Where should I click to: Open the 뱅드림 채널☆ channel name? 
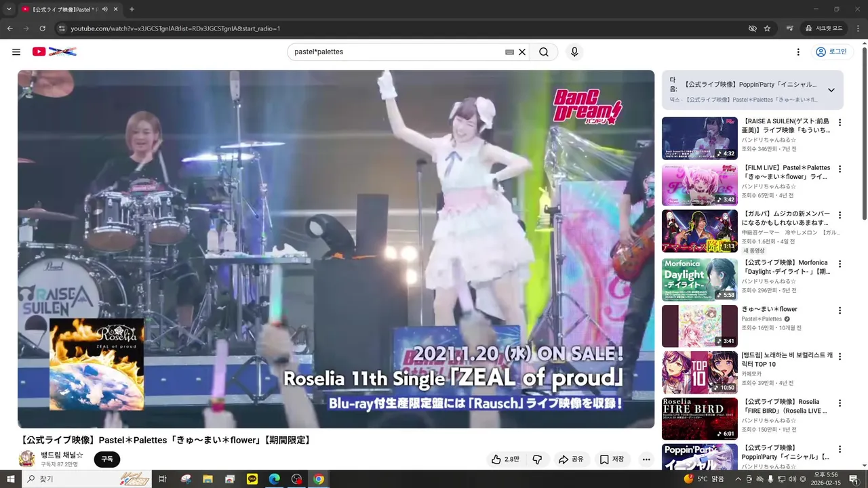(62, 455)
